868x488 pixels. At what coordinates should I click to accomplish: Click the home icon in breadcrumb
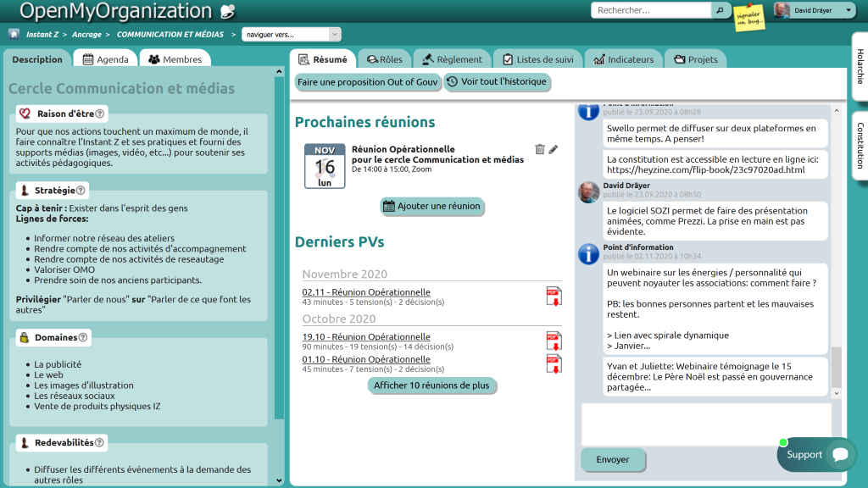pyautogui.click(x=14, y=35)
